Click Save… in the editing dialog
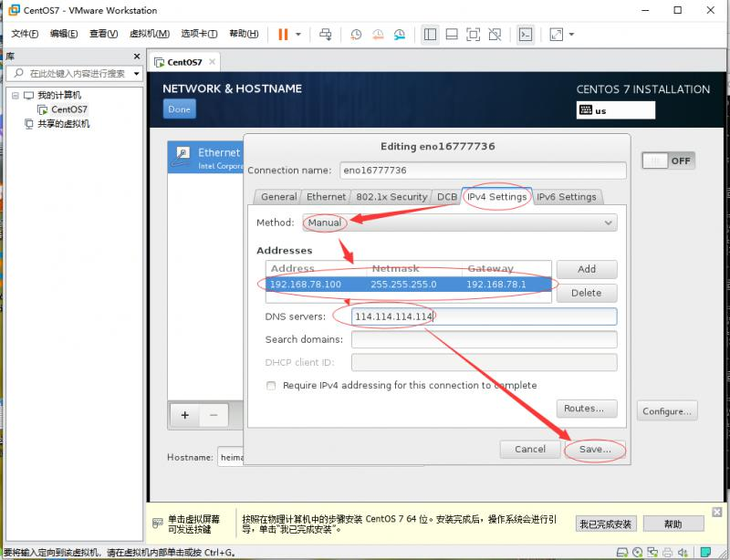Image resolution: width=730 pixels, height=560 pixels. pyautogui.click(x=595, y=450)
